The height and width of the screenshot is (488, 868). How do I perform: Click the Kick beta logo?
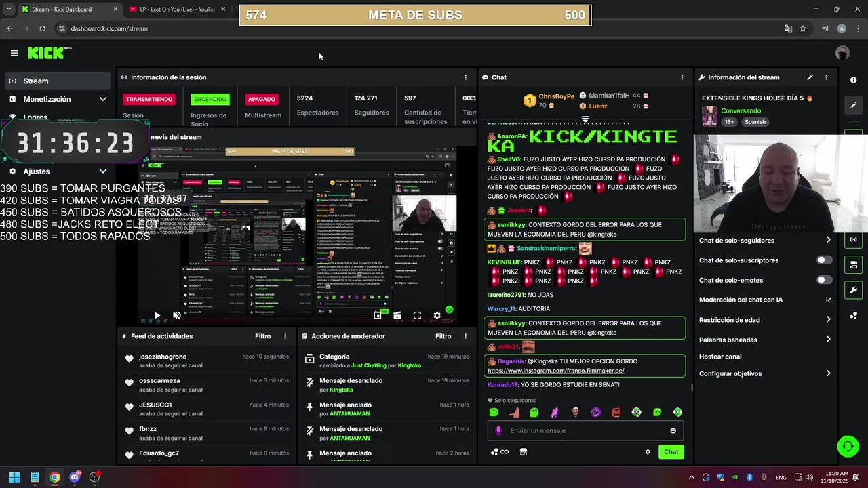(50, 53)
